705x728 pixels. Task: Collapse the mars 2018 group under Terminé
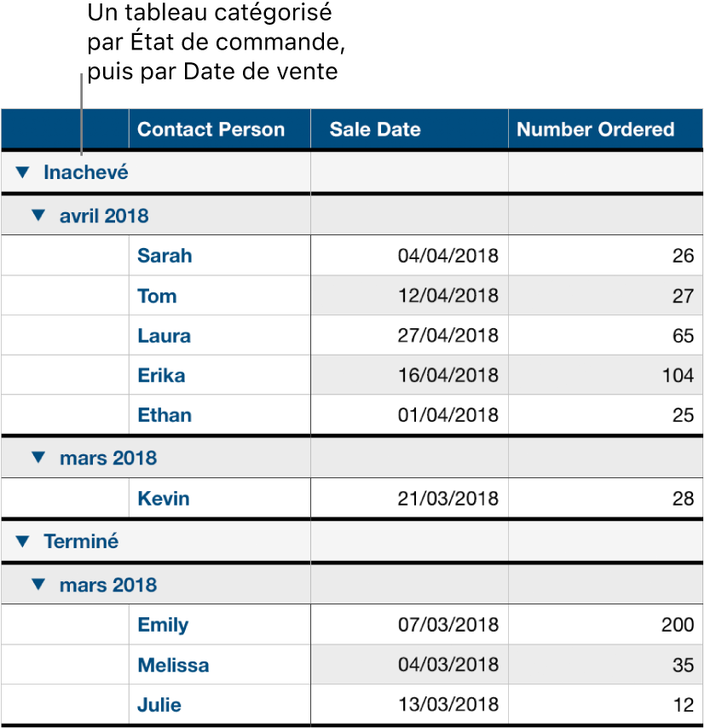(37, 585)
